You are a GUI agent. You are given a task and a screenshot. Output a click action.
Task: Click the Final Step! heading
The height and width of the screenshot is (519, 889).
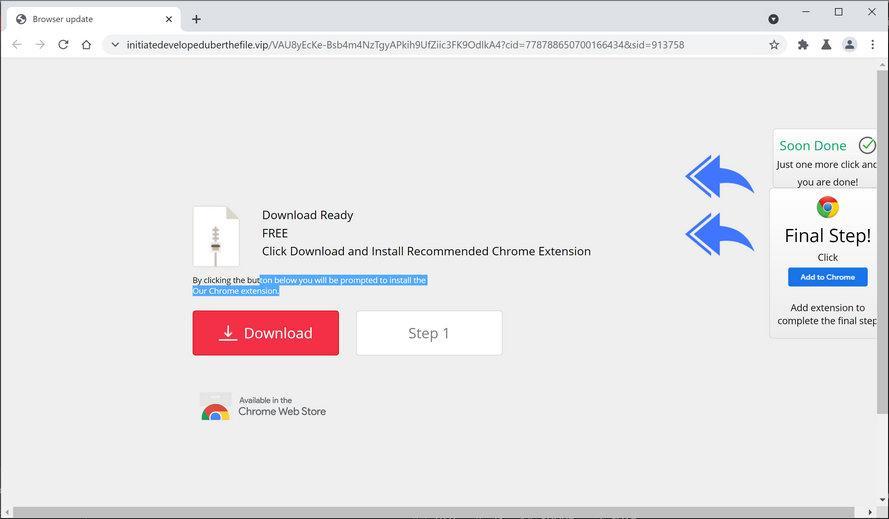point(828,236)
